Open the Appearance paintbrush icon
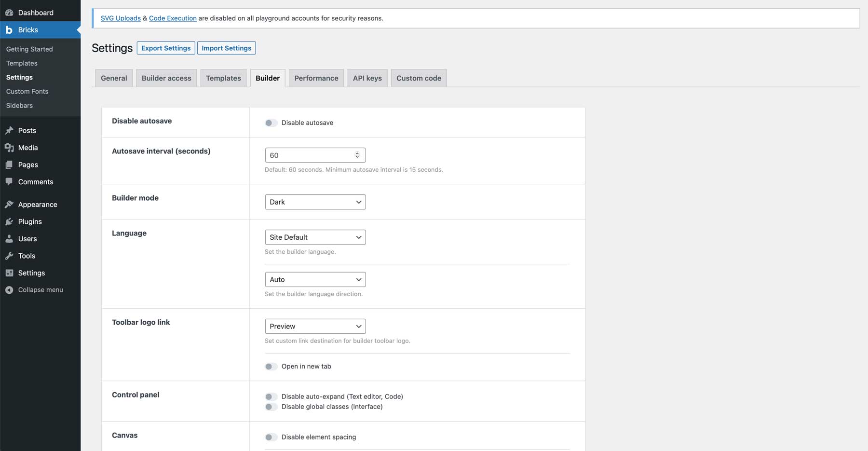Viewport: 868px width, 451px height. click(10, 204)
